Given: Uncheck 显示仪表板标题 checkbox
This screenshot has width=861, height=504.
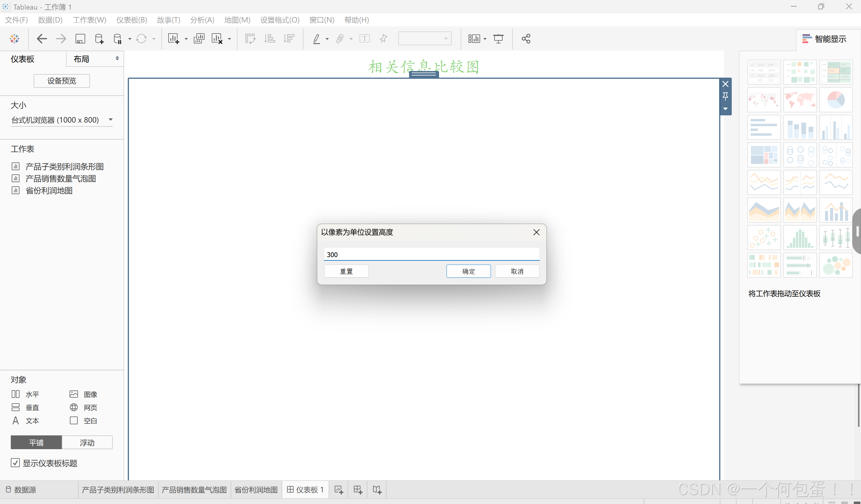Looking at the screenshot, I should (15, 463).
